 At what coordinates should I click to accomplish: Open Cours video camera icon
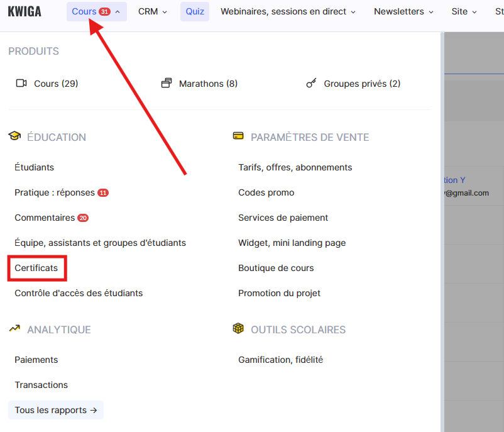21,84
